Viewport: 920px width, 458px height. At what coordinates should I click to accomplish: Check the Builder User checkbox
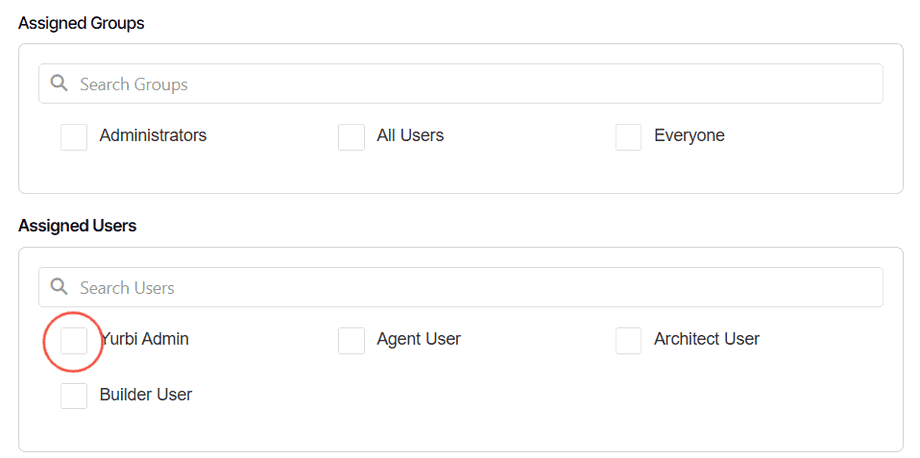pyautogui.click(x=74, y=396)
